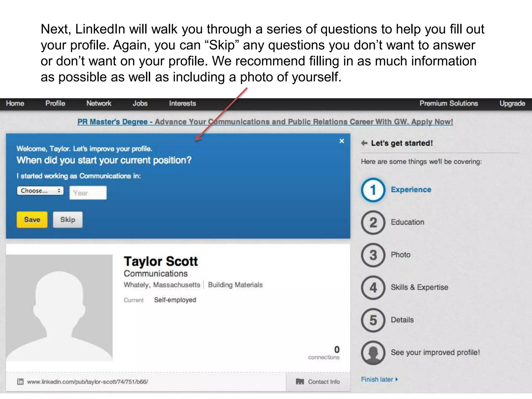Click the yellow Save button
The height and width of the screenshot is (399, 532).
(32, 220)
